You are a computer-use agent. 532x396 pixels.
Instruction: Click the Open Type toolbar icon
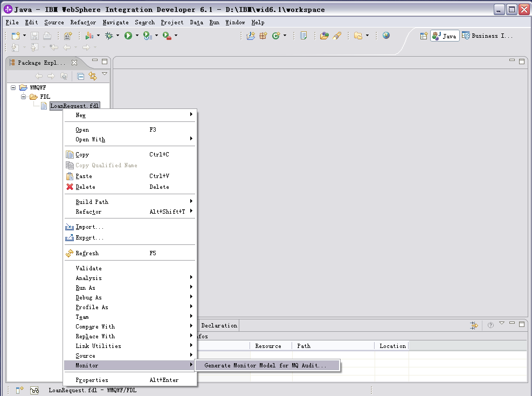coord(324,36)
